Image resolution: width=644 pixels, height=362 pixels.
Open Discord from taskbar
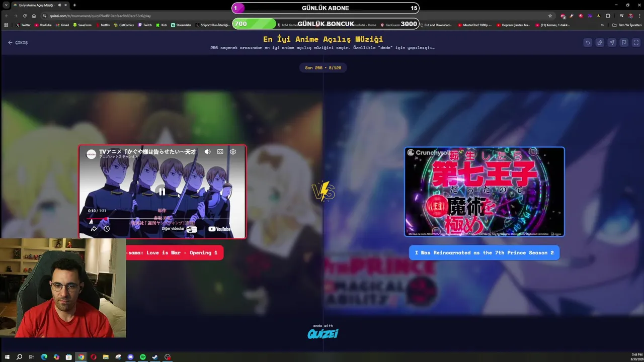(130, 357)
